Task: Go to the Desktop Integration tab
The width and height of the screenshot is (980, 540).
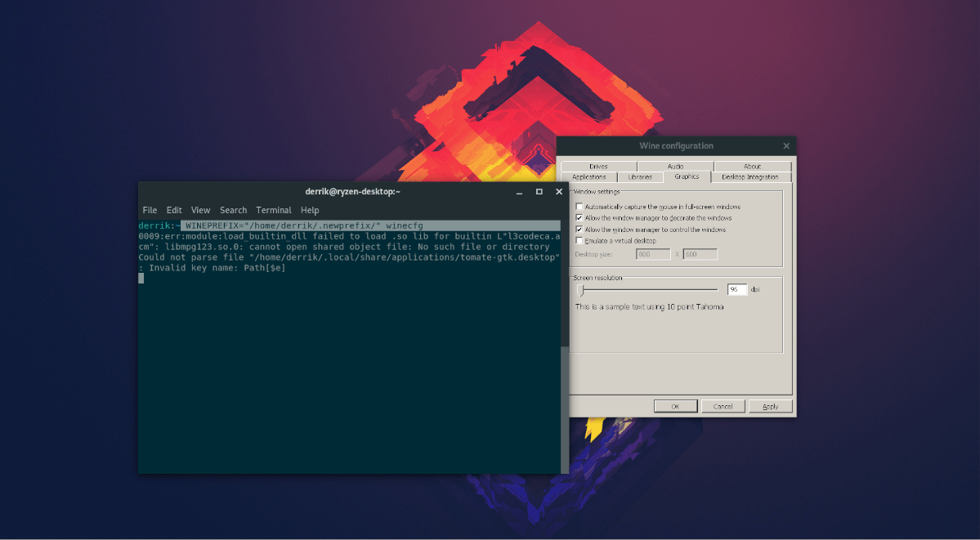Action: coord(750,176)
